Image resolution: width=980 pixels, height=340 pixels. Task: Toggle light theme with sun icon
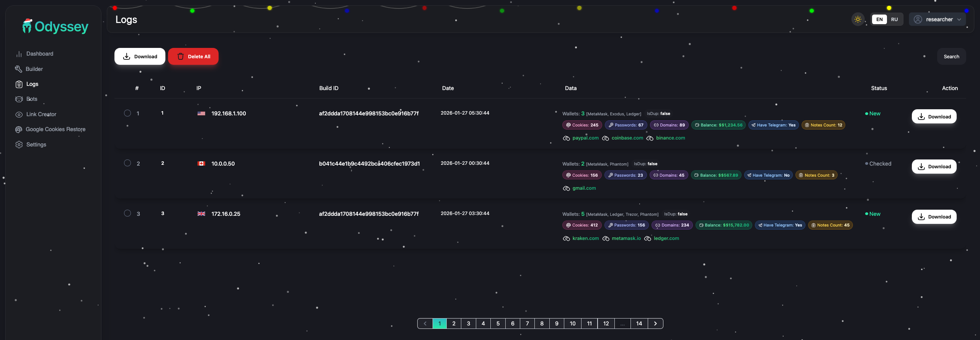click(857, 19)
